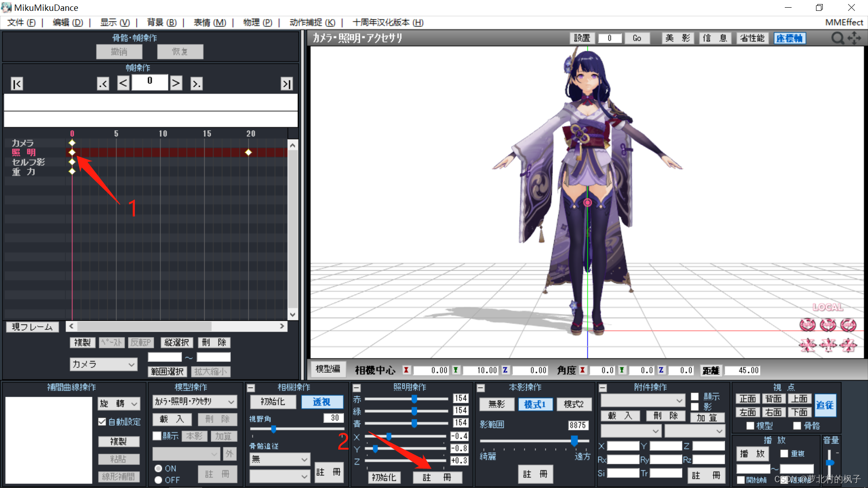This screenshot has width=868, height=488.
Task: Select the 照明 keyframe at frame 20
Action: click(x=248, y=152)
